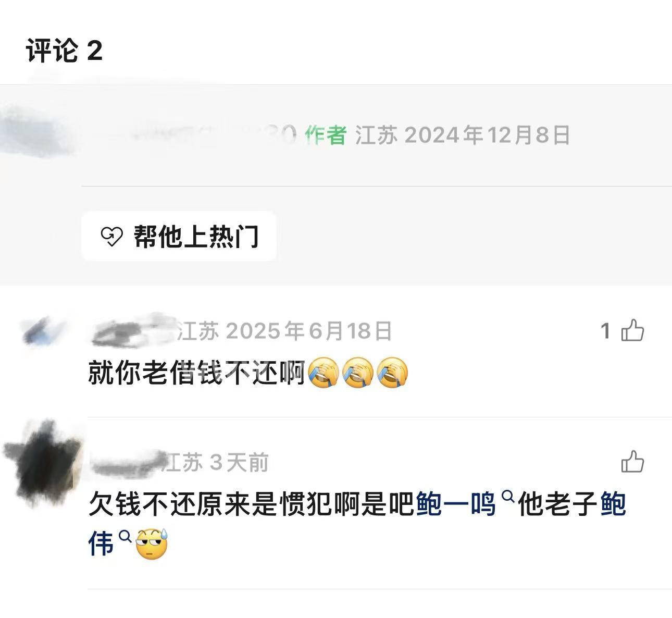
Task: Tap the search icon after 鲍伟
Action: pos(124,536)
